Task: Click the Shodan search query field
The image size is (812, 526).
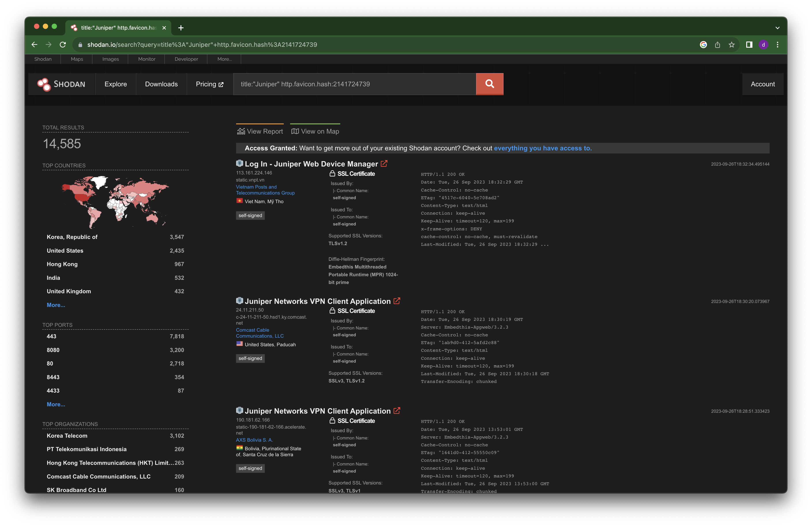Action: point(355,84)
